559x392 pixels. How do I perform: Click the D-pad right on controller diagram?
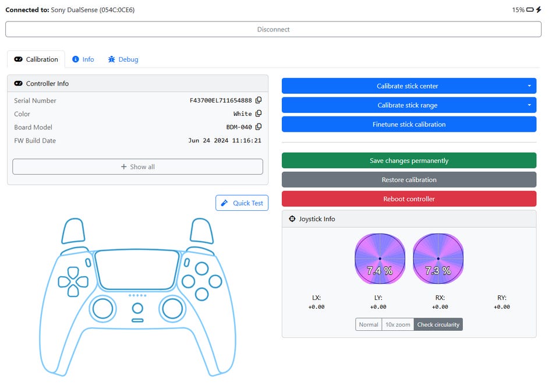pyautogui.click(x=82, y=282)
